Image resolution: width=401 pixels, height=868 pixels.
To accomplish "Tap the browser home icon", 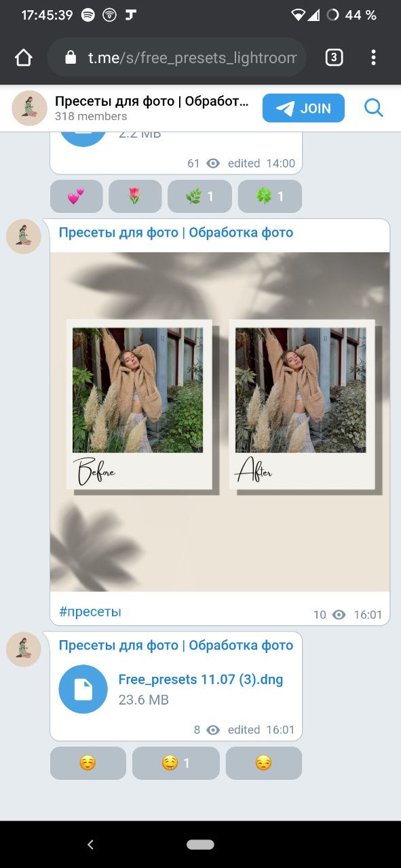I will [x=24, y=58].
